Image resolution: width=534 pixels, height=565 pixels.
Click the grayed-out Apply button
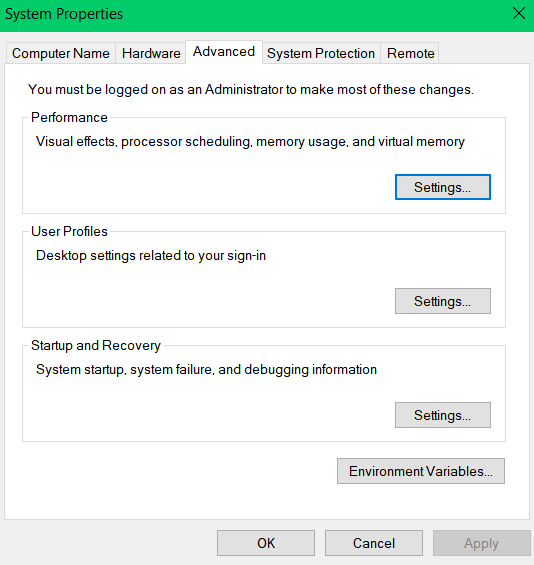tap(482, 543)
